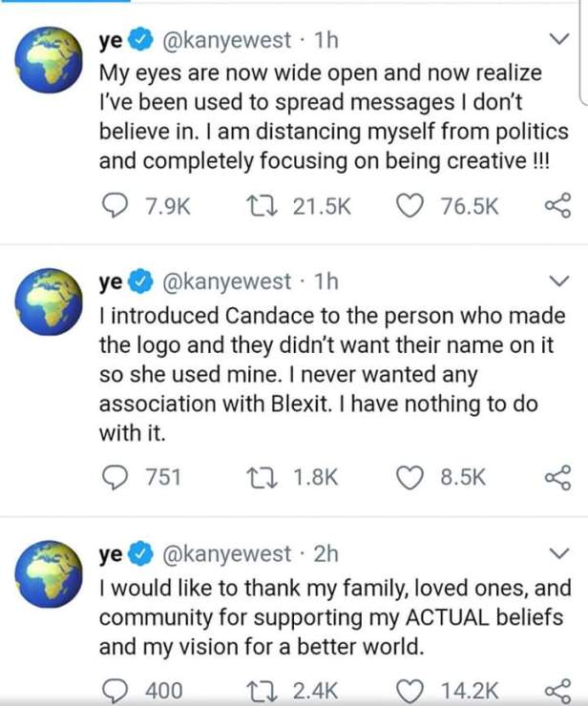Expand the options chevron on the Blexit tweet
This screenshot has height=706, width=588.
(x=557, y=281)
